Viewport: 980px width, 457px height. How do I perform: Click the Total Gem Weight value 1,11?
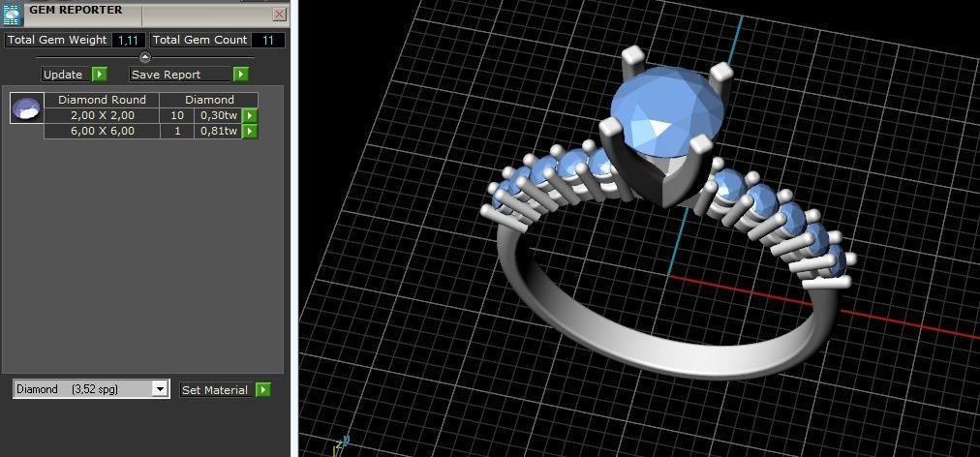tap(128, 40)
